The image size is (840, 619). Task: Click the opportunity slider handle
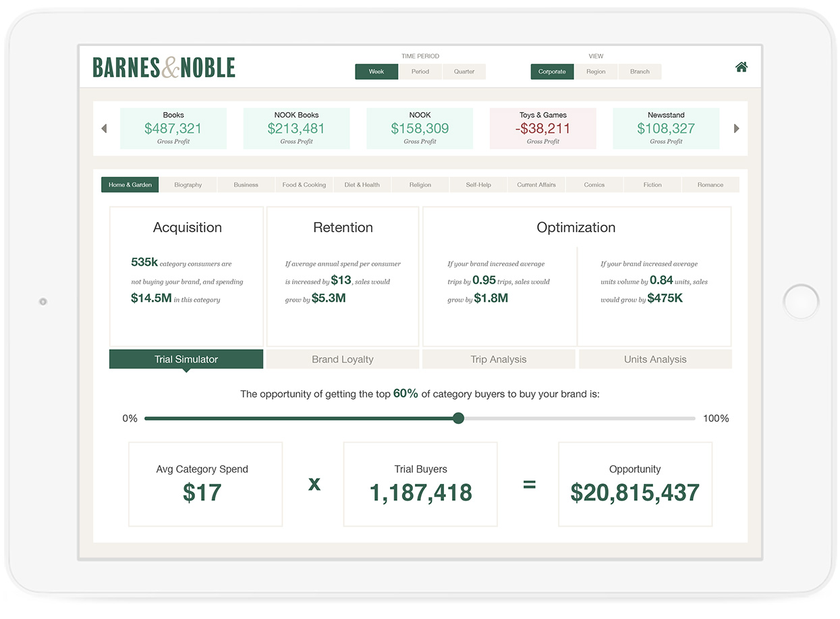[459, 419]
